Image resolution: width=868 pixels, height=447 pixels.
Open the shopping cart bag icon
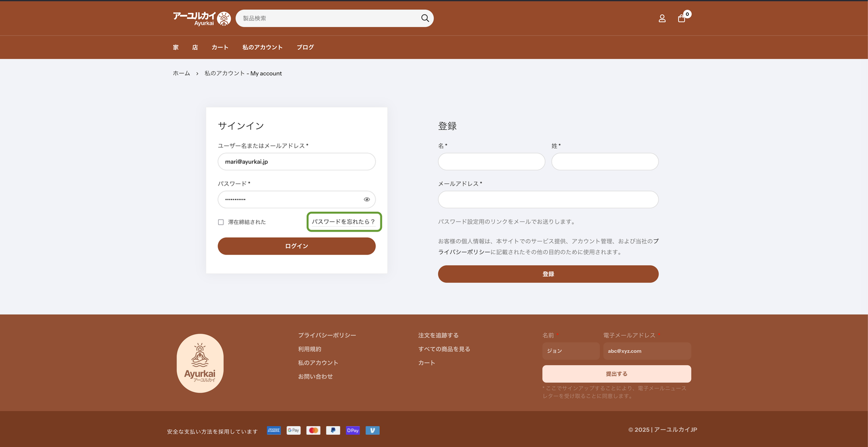(x=681, y=18)
